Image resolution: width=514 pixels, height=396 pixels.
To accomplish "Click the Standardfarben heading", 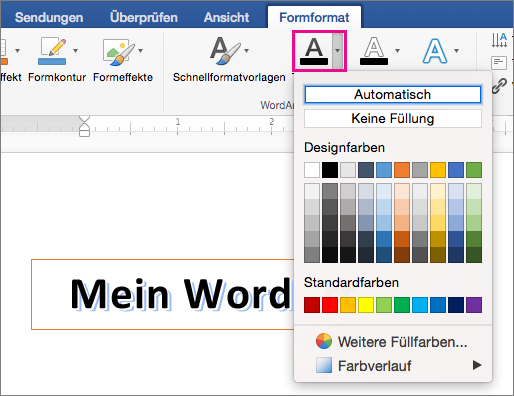I will (x=351, y=282).
